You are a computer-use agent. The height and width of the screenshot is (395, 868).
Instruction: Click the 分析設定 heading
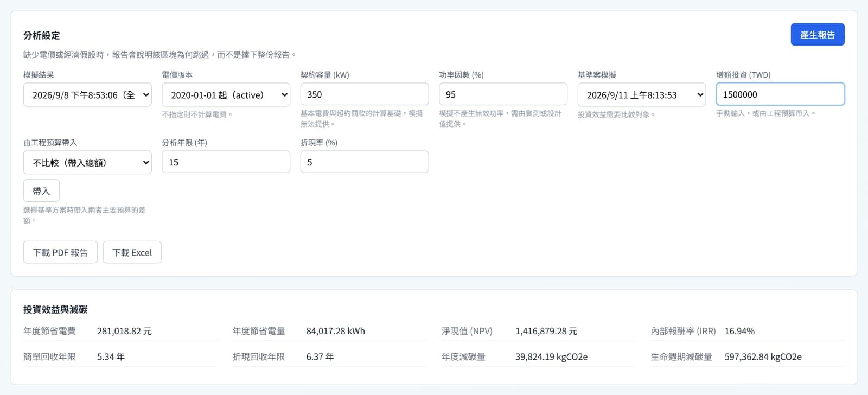tap(42, 35)
